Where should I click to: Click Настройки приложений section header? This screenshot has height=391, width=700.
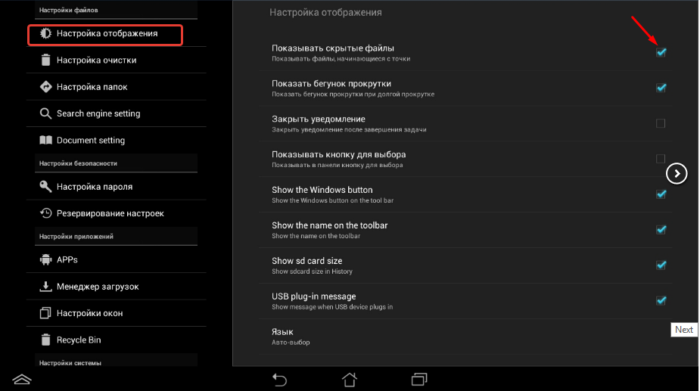point(76,237)
